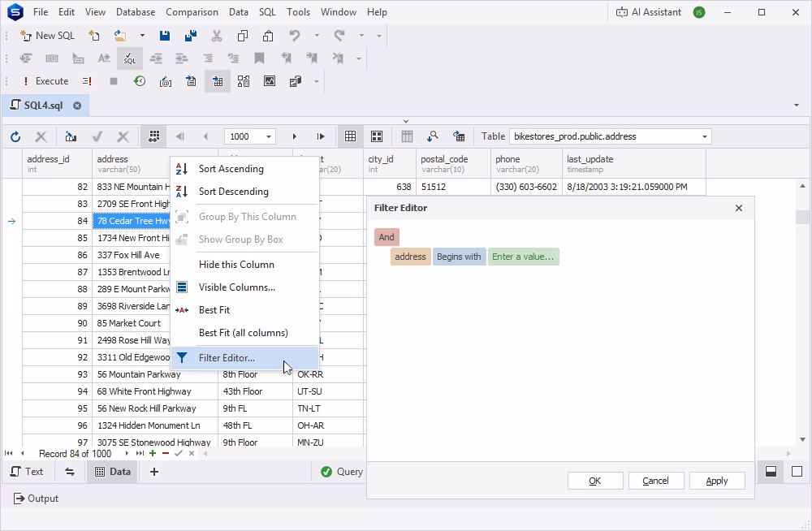Choose Hide this Column

point(244,265)
